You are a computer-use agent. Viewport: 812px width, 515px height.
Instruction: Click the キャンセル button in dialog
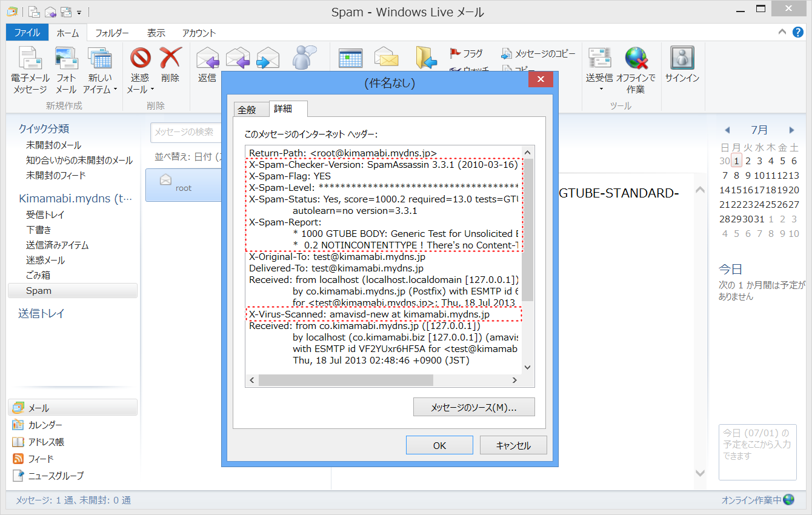tap(513, 445)
